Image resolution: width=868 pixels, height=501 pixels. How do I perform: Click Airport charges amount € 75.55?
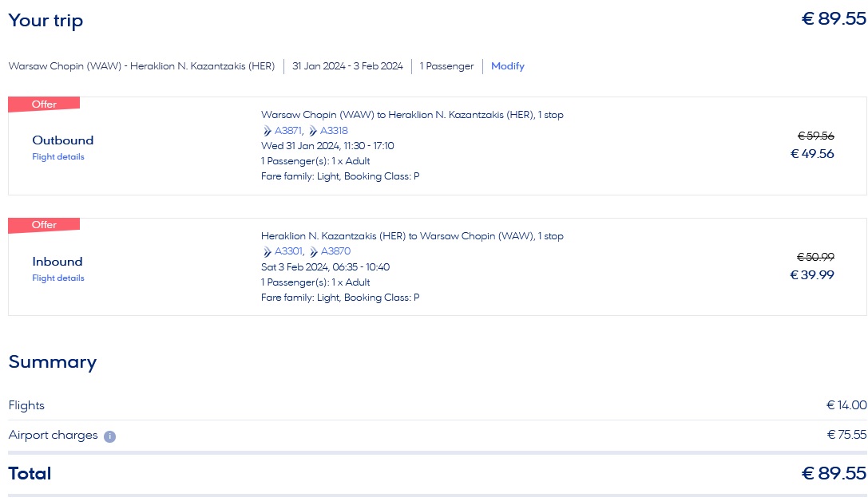tap(846, 435)
